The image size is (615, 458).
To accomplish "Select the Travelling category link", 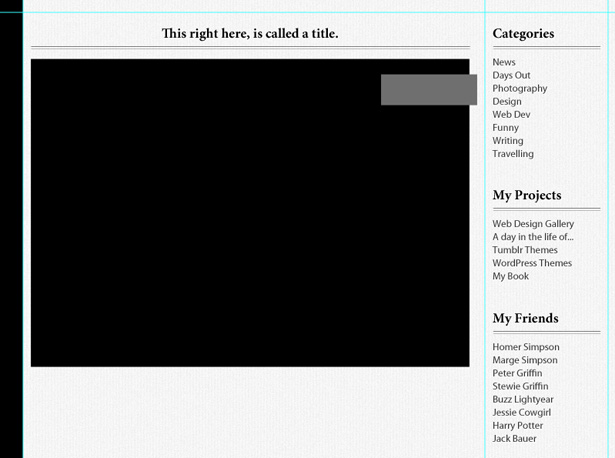I will (513, 154).
